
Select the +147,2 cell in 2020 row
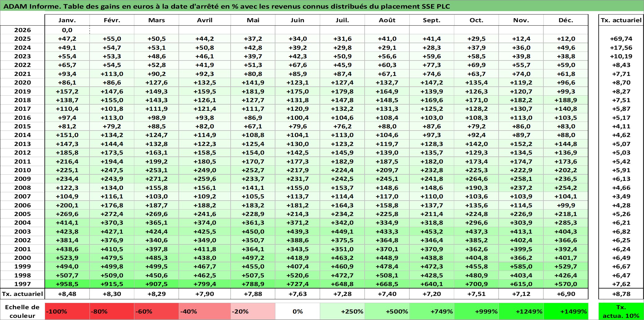[x=432, y=82]
